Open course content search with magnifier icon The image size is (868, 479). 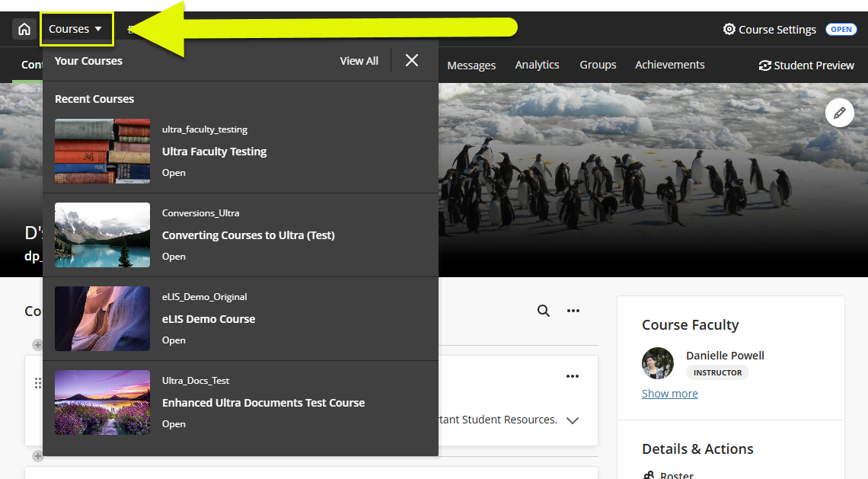[x=543, y=311]
